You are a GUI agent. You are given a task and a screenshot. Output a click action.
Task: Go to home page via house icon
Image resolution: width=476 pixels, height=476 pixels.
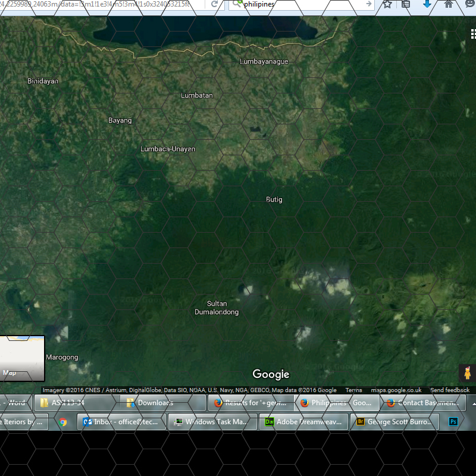point(449,4)
